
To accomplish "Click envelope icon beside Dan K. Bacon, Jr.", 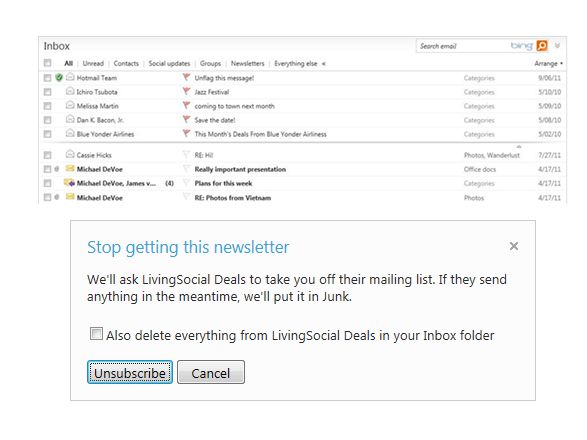I will pos(70,119).
